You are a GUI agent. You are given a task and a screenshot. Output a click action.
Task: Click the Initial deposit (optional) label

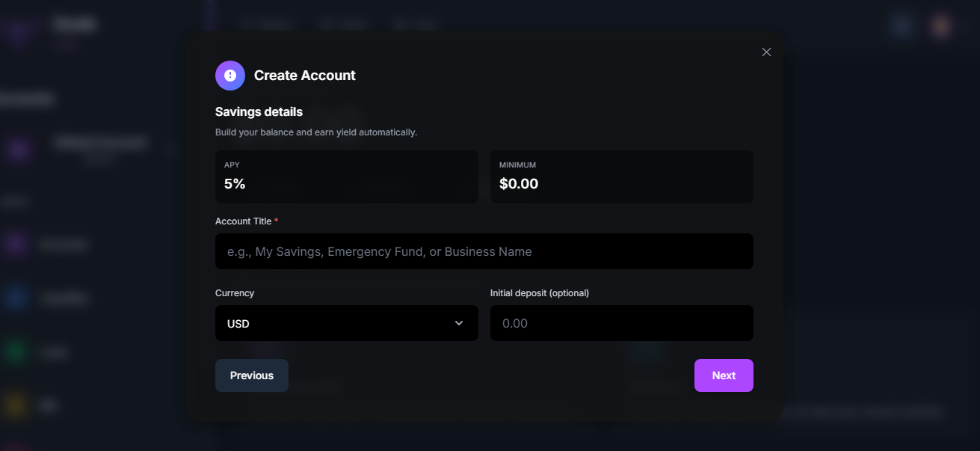[x=540, y=293]
